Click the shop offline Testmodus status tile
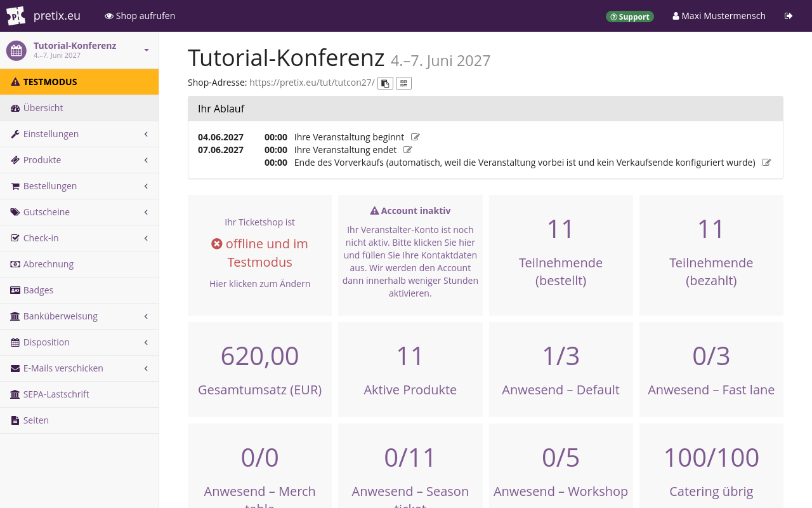This screenshot has height=508, width=812. point(260,255)
